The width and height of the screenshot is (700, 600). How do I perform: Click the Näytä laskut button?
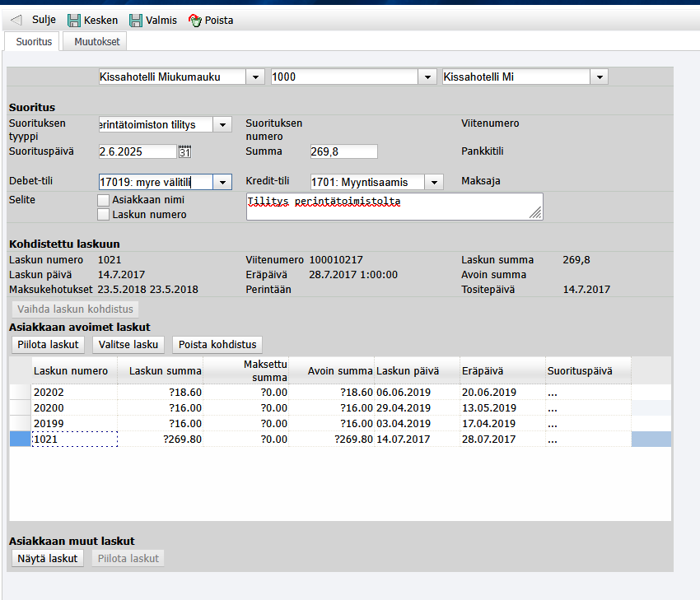click(47, 559)
